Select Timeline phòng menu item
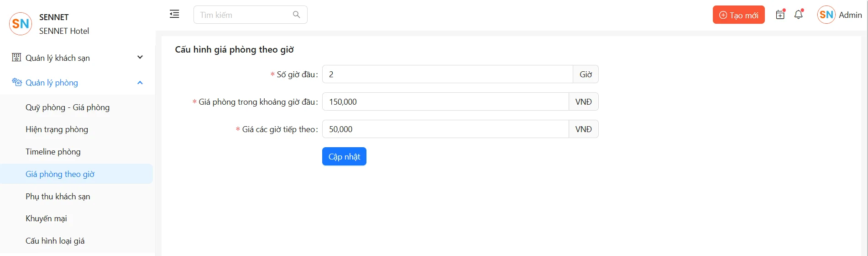 click(x=53, y=152)
